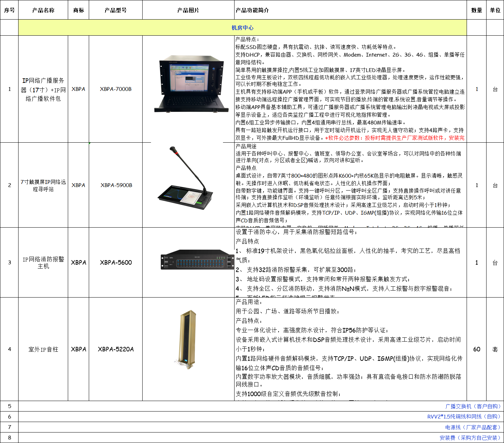Click the outdoor column speaker image

click(x=186, y=339)
